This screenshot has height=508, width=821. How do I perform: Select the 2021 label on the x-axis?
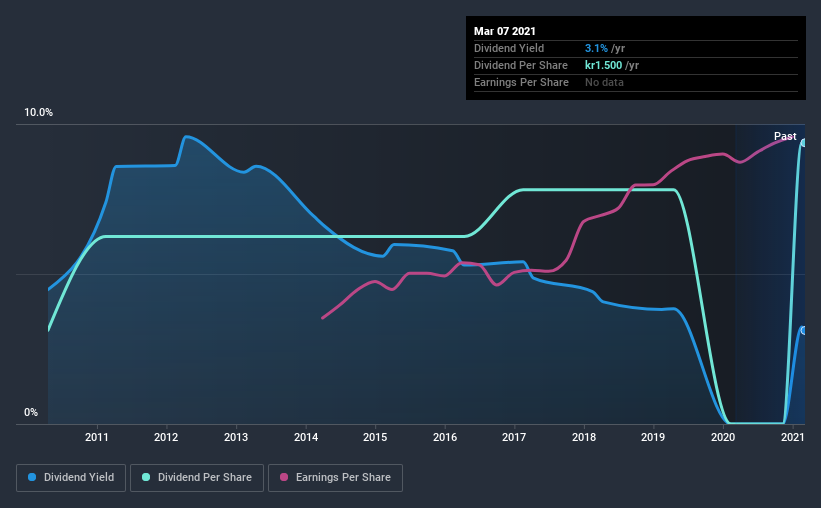point(792,437)
